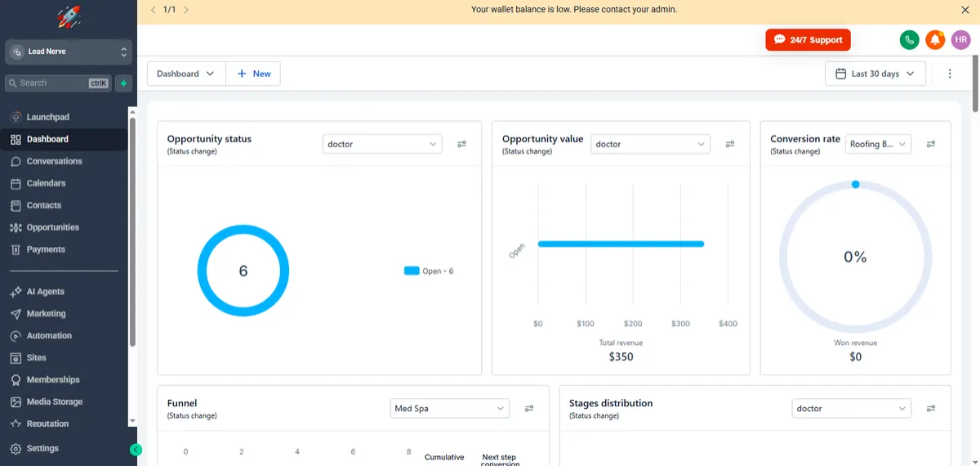
Task: Open Funnel Med Spa pipeline dropdown
Action: (449, 408)
